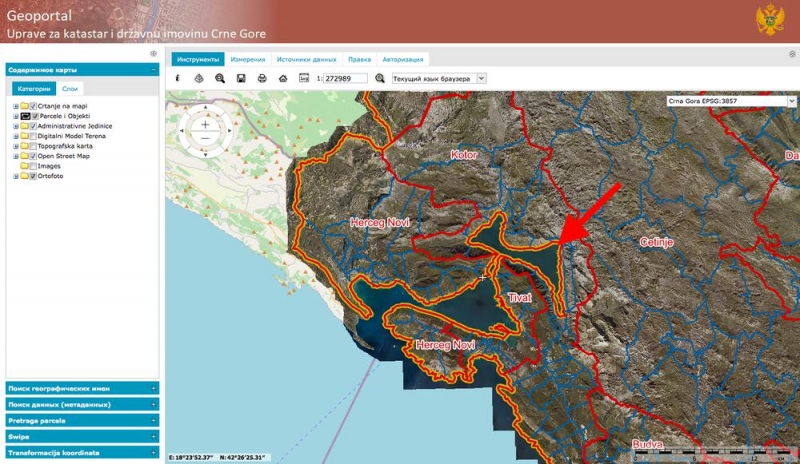Click the save (floppy disk) icon
Image resolution: width=800 pixels, height=464 pixels.
(x=241, y=78)
